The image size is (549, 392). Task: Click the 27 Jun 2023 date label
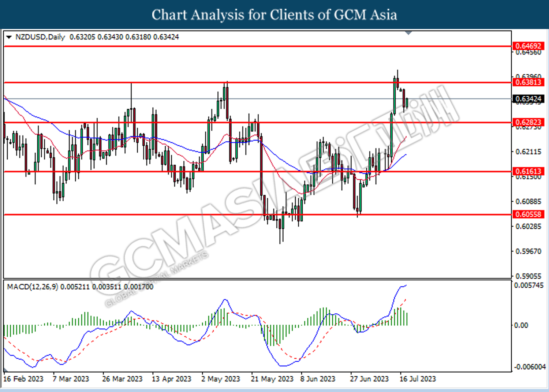coord(369,379)
